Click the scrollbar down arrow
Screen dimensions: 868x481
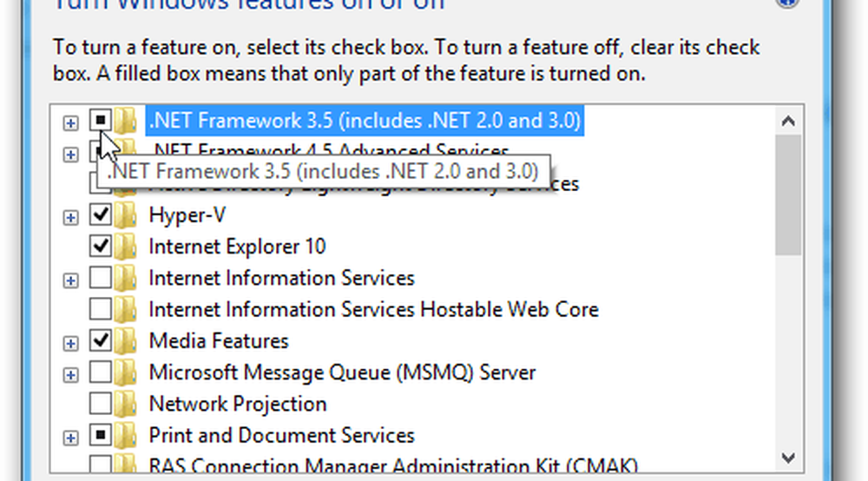(x=788, y=458)
